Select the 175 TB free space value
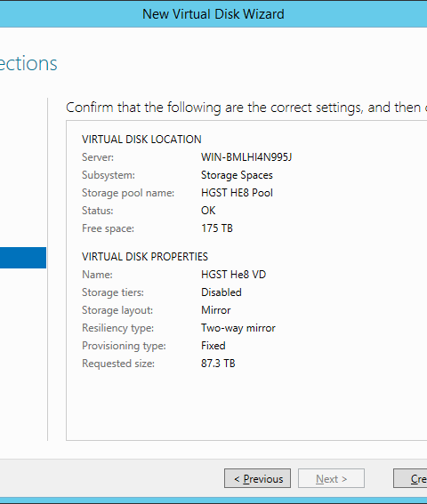 tap(217, 228)
